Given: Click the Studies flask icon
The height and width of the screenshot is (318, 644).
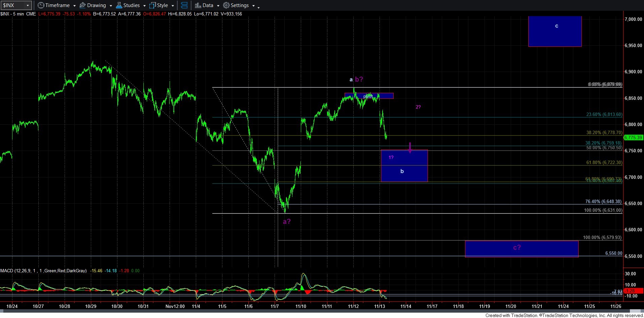Looking at the screenshot, I should point(118,5).
